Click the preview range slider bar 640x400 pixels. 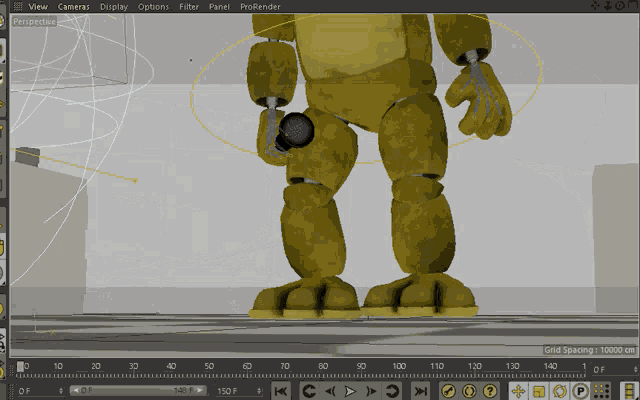pyautogui.click(x=138, y=391)
